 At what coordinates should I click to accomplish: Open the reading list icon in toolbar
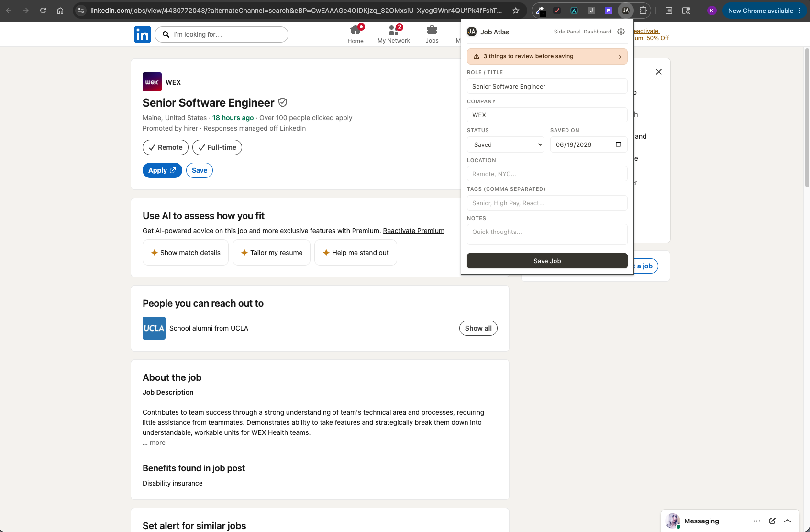point(669,11)
